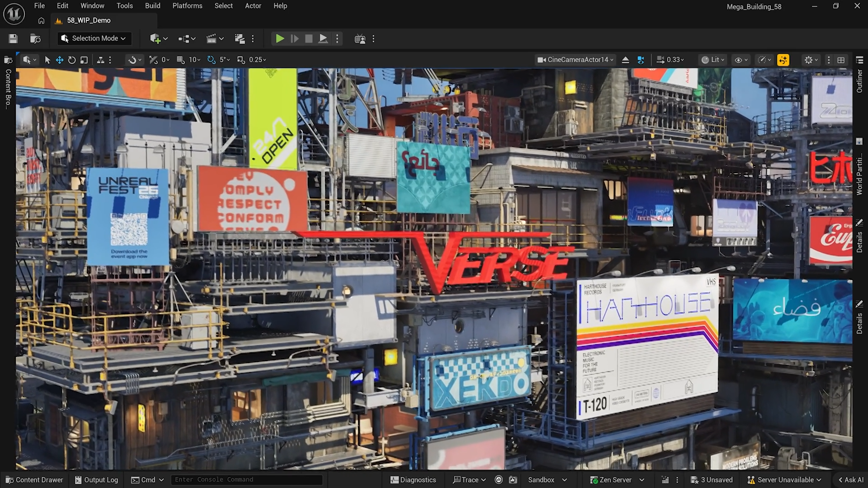The height and width of the screenshot is (488, 868).
Task: Open the platforms device icon
Action: coord(360,39)
